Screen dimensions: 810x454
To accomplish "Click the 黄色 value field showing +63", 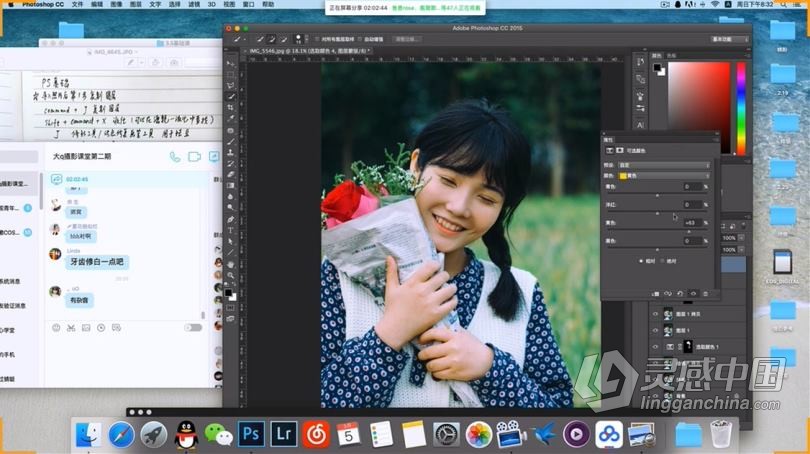I will click(692, 223).
